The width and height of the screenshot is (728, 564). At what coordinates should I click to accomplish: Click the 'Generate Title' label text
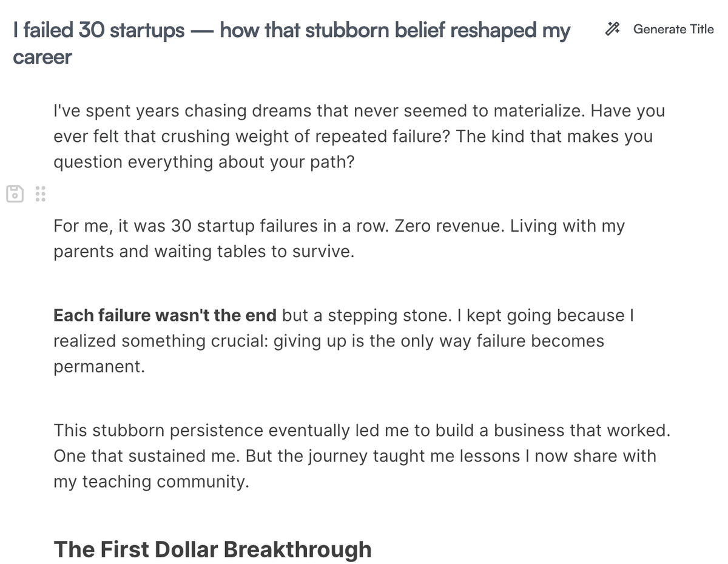673,29
